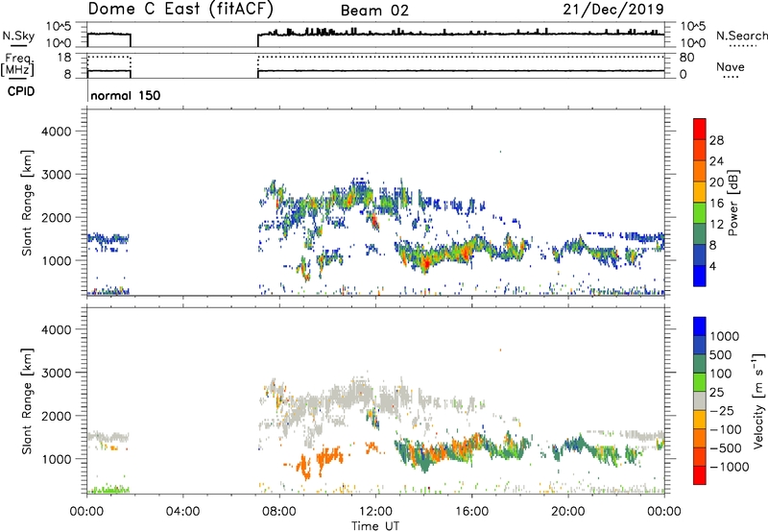Click the "500" label on the Velocity colorbar
768x532 pixels.
pos(721,354)
